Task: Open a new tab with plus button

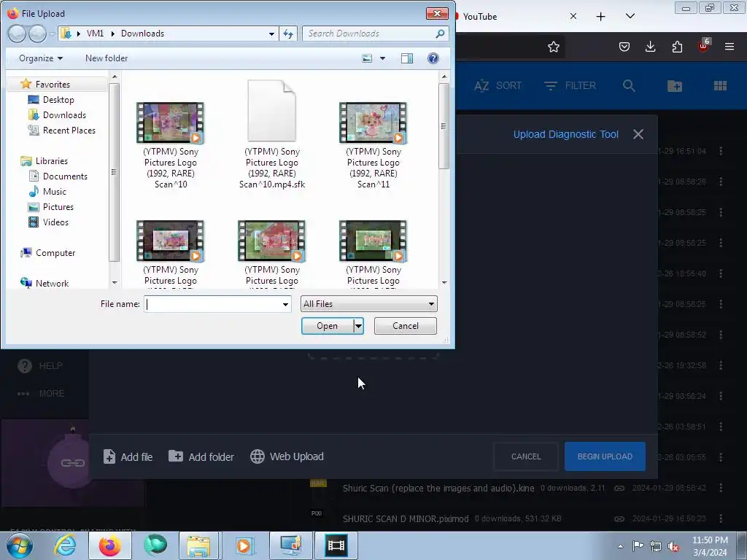Action: 601,17
